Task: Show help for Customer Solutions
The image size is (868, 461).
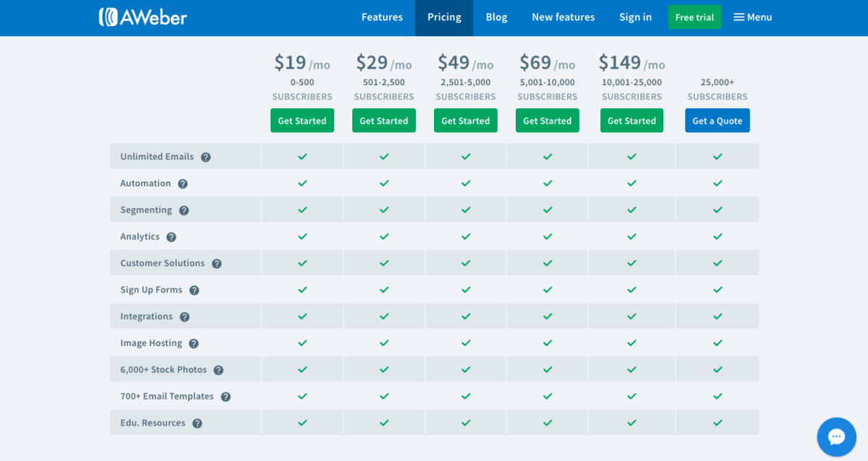Action: tap(216, 264)
